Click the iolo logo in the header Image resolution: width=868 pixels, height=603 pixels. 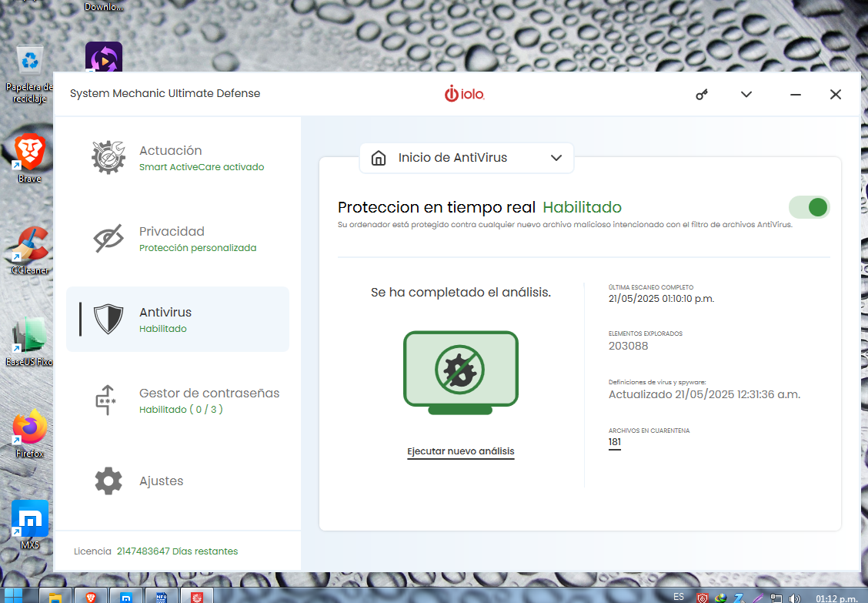(x=464, y=94)
